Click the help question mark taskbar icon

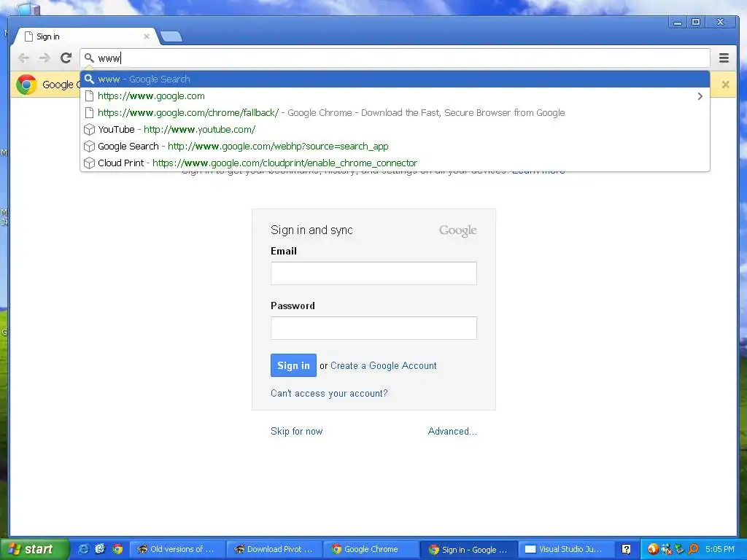[x=627, y=549]
